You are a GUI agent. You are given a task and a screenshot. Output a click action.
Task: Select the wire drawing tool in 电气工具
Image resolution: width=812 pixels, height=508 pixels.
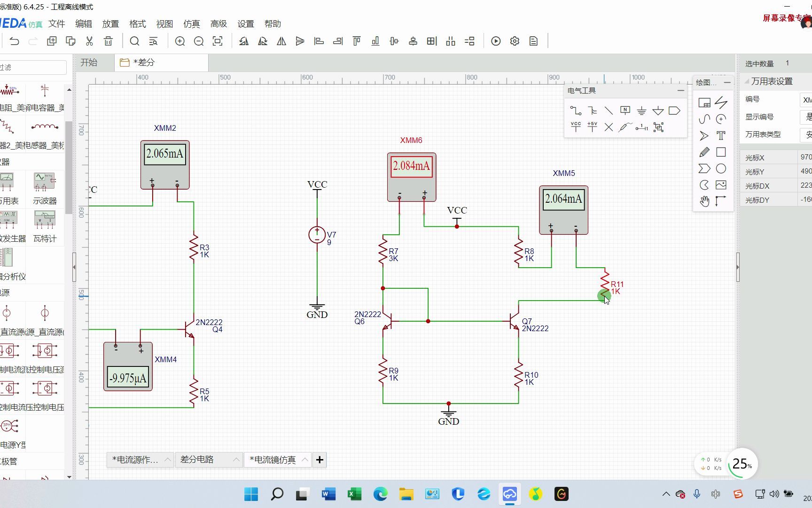(x=576, y=111)
